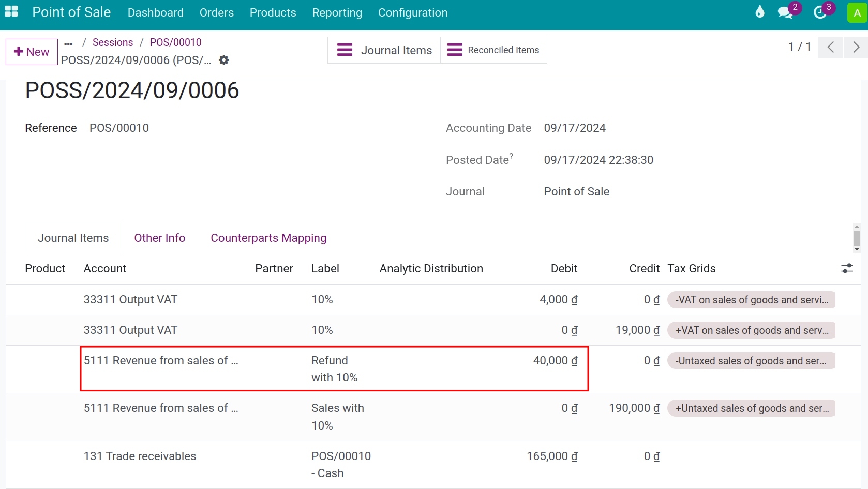Click -Untaxed sales of goods tag

751,361
